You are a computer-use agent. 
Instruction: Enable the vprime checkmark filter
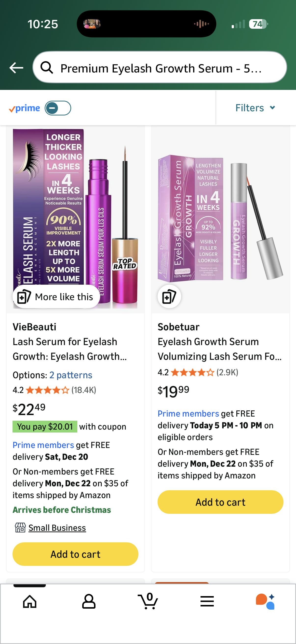coord(25,108)
